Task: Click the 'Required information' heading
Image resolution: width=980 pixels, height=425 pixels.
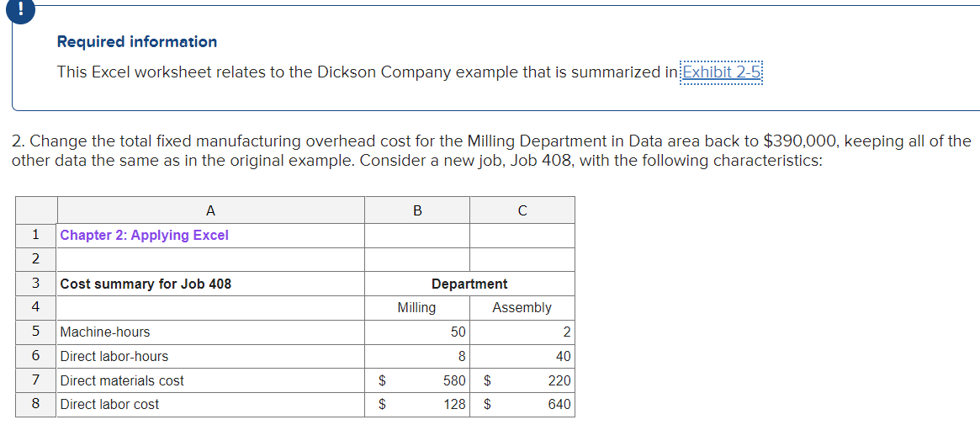Action: tap(137, 42)
